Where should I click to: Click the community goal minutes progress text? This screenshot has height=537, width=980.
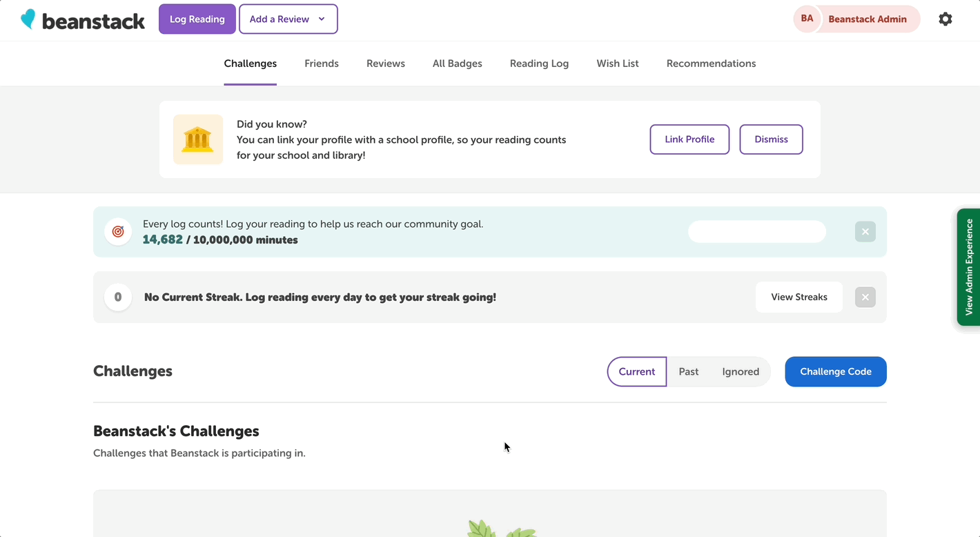(x=219, y=240)
